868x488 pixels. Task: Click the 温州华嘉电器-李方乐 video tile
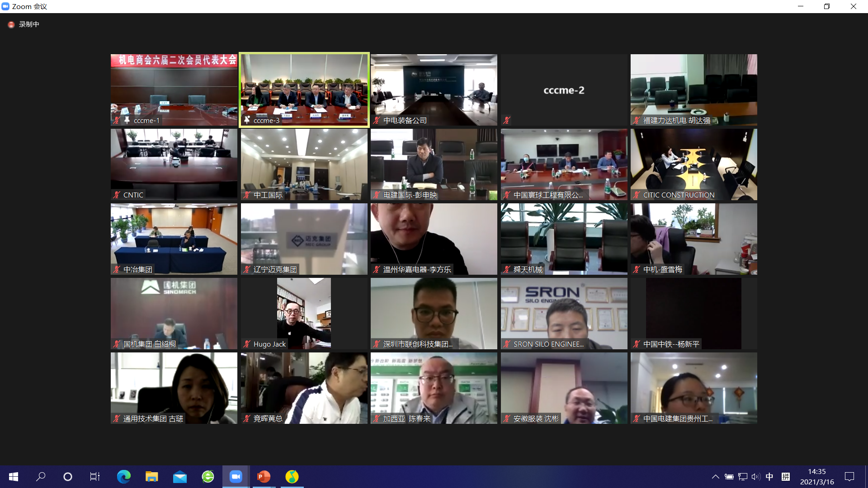pyautogui.click(x=434, y=239)
